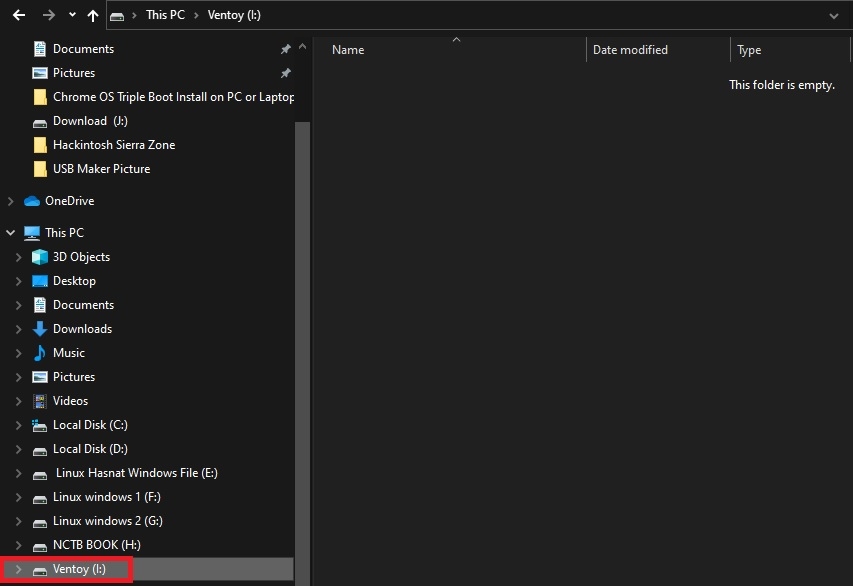Expand the chevron after 'This PC' breadcrumb
Viewport: 853px width, 586px height.
pos(196,15)
